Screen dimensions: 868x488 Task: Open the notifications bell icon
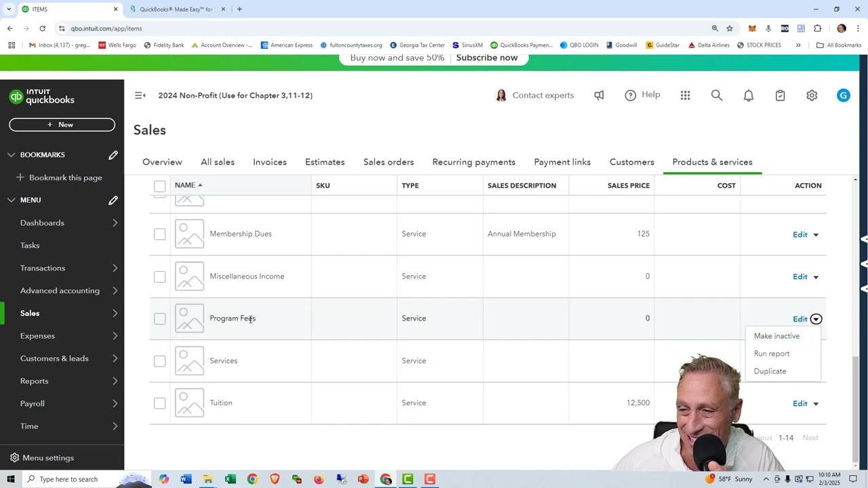pos(749,96)
